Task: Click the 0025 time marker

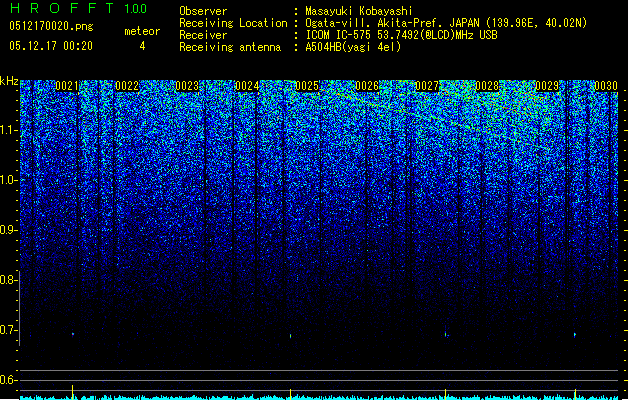Action: (307, 86)
